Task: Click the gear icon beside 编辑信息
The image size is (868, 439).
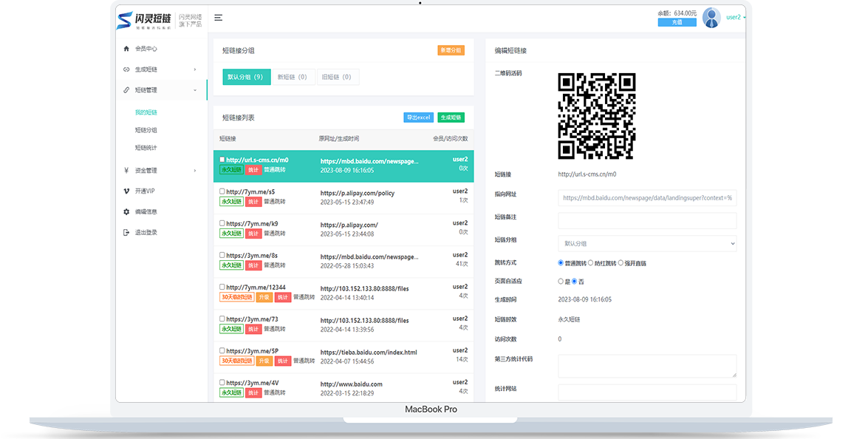Action: pos(126,211)
